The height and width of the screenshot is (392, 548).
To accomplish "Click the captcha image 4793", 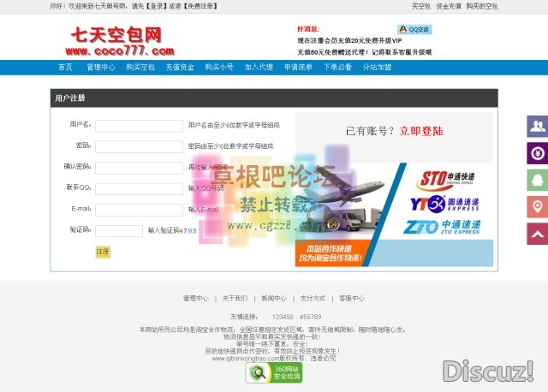I will tap(188, 230).
